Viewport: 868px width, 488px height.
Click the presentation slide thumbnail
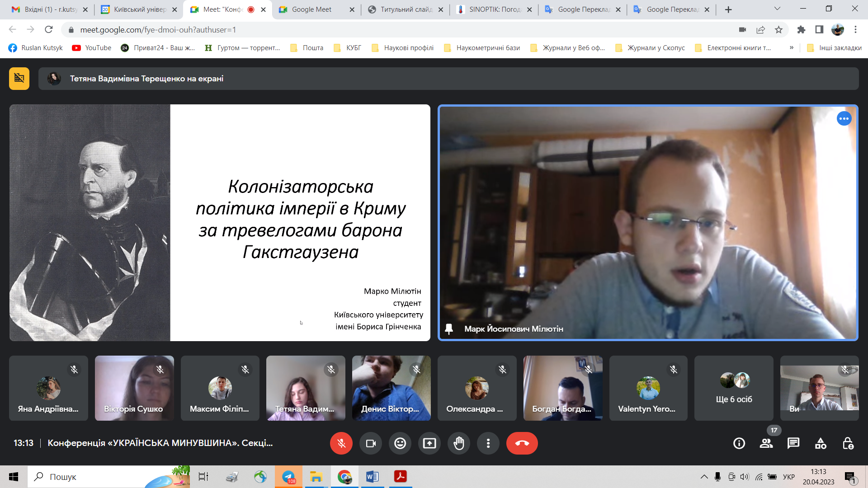220,223
